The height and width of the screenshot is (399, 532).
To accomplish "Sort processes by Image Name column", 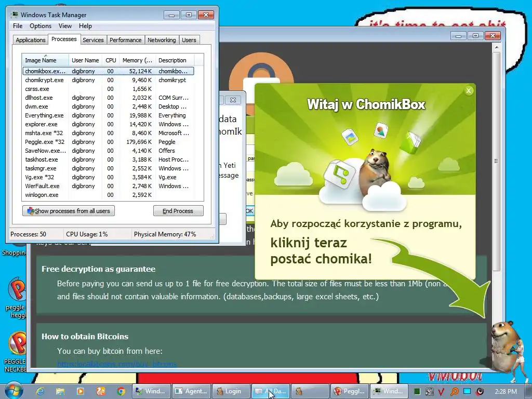I will coord(45,60).
